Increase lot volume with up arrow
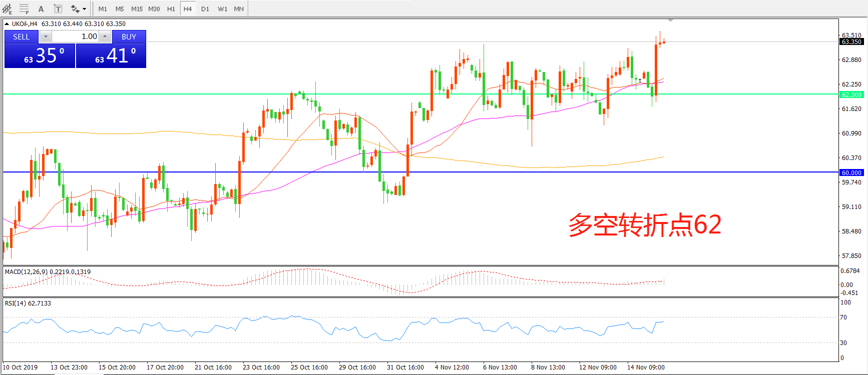The width and height of the screenshot is (868, 375). click(105, 36)
